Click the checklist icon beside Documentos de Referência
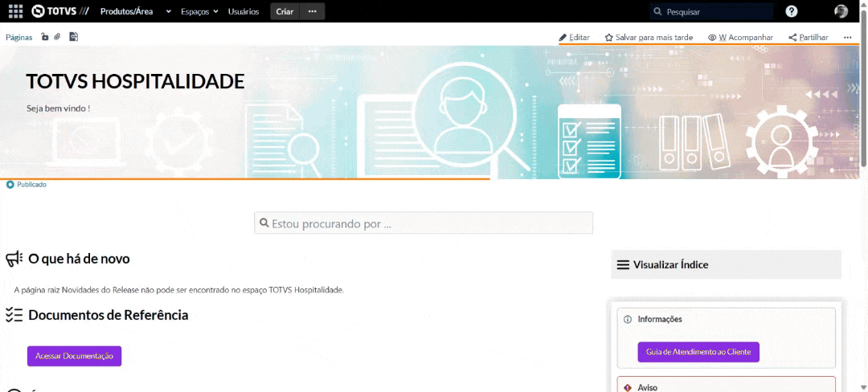This screenshot has height=392, width=868. click(14, 315)
